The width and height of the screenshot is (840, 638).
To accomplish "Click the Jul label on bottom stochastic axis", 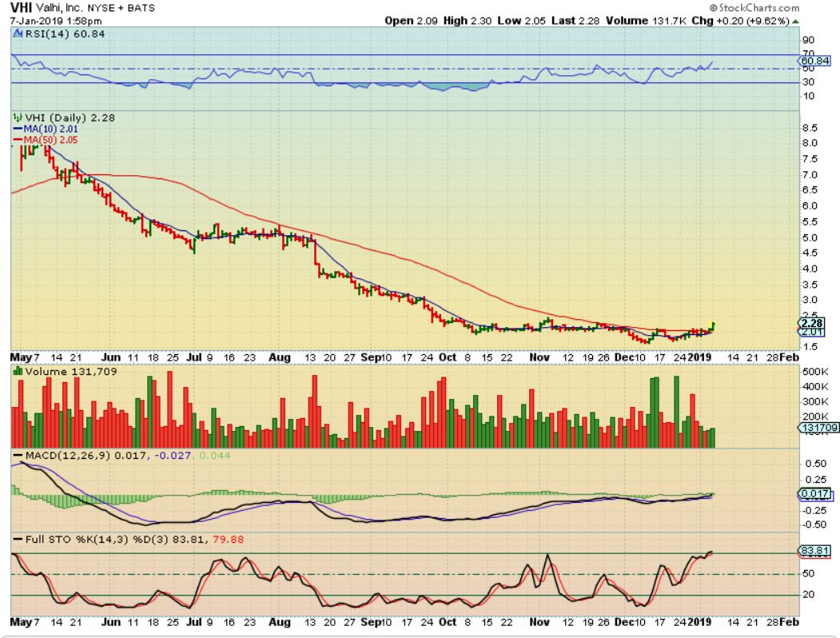I will tap(194, 623).
